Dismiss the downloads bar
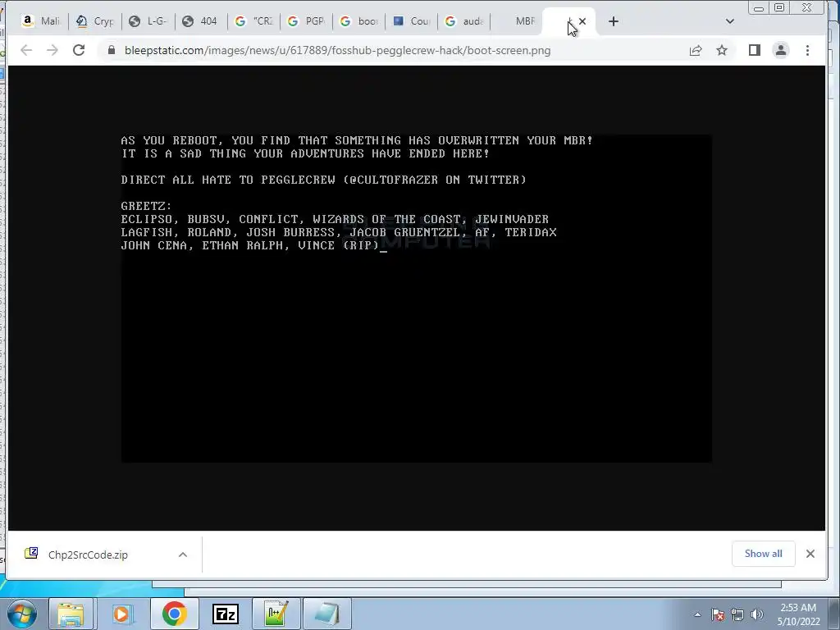The image size is (840, 630). (x=810, y=554)
